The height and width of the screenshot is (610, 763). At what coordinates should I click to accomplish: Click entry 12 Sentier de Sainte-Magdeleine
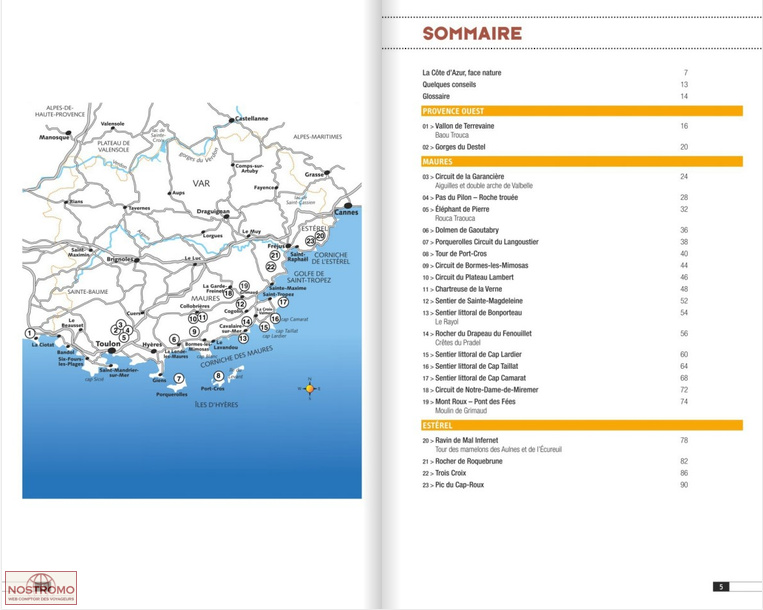click(472, 301)
